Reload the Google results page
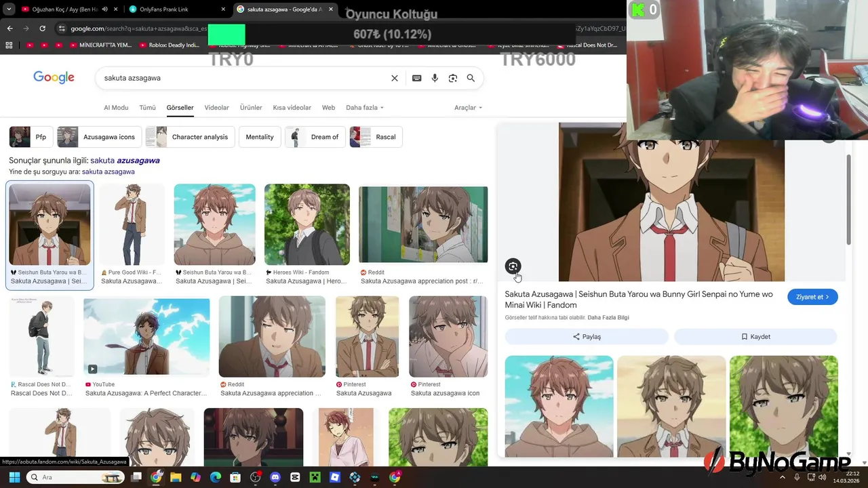 click(x=42, y=28)
